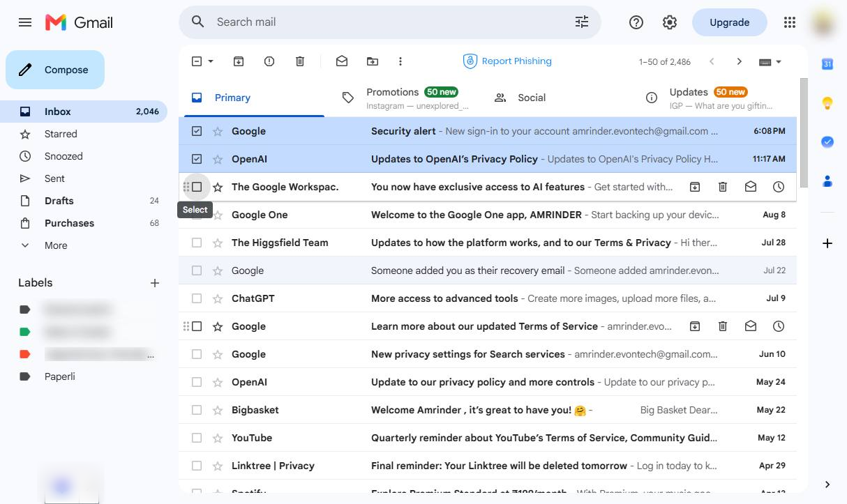
Task: Star the Google One welcome email
Action: point(218,215)
